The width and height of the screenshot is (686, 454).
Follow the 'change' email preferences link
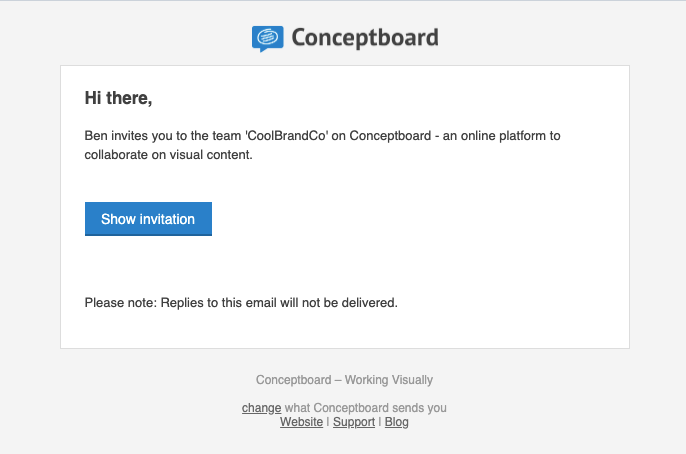(261, 408)
